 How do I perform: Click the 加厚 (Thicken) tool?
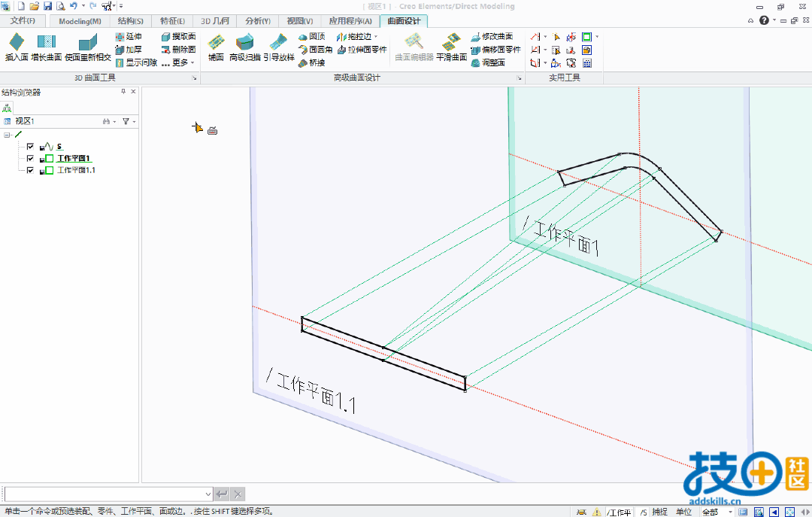tap(129, 49)
